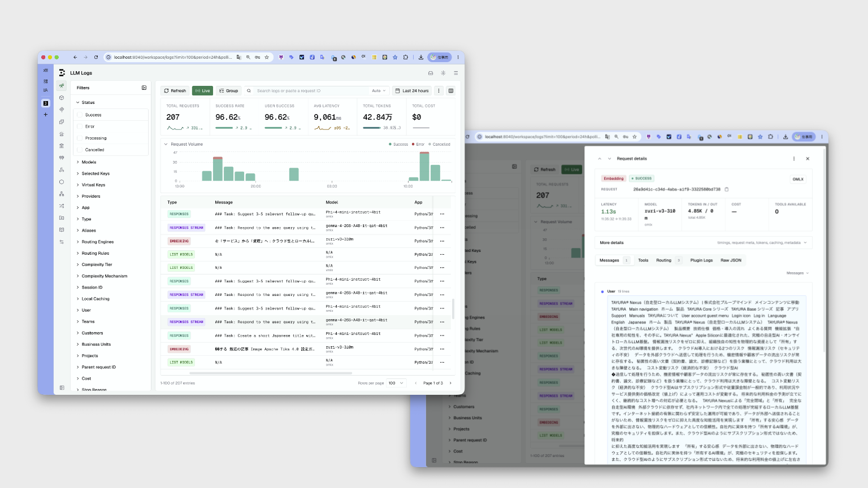Screen dimensions: 868x488
Task: Open the Last 24 hours time range picker
Action: [413, 90]
